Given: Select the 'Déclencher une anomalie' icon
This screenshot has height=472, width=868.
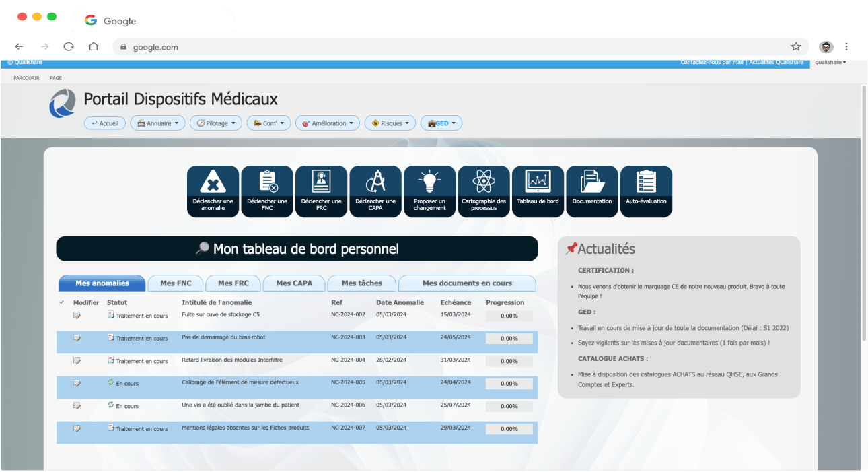Looking at the screenshot, I should tap(213, 191).
